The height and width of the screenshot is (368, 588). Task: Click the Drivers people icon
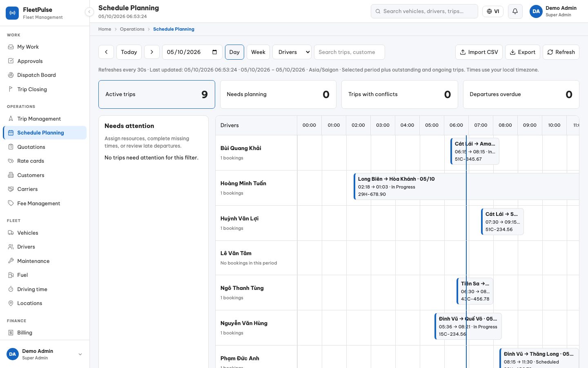11,247
